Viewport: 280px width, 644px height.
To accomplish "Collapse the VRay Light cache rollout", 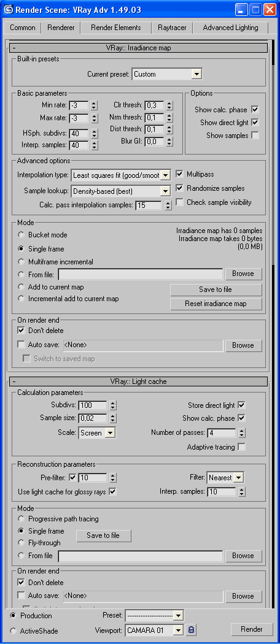I will [138, 381].
